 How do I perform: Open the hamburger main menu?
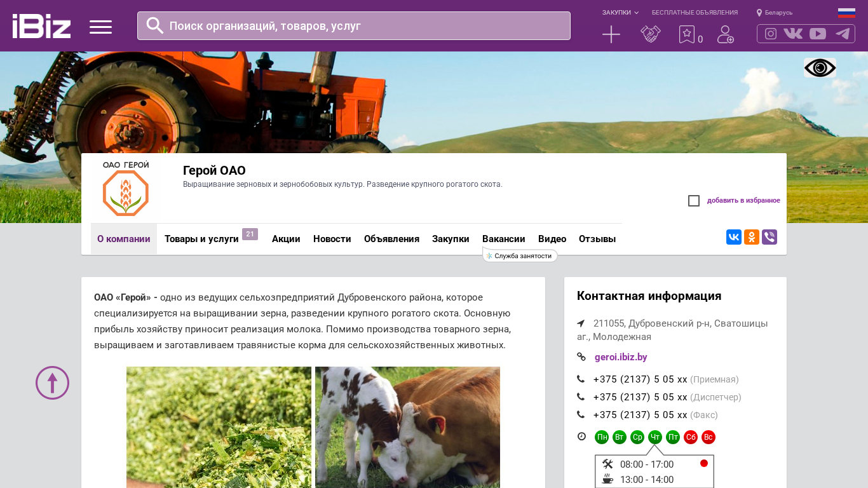[100, 27]
